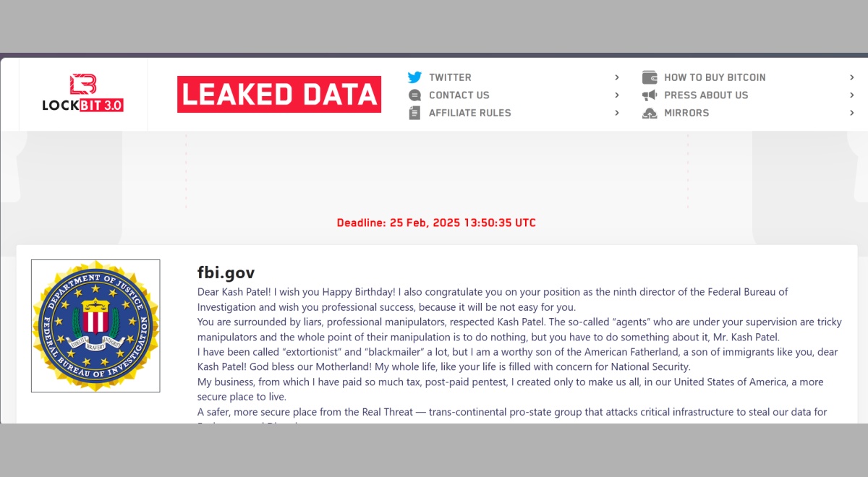Click the Press About Us megaphone icon
The width and height of the screenshot is (868, 477).
(650, 95)
